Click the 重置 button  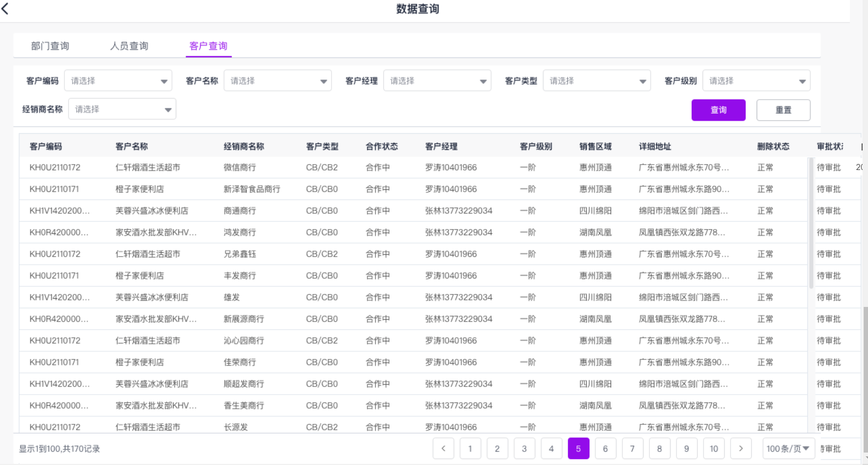pyautogui.click(x=784, y=110)
